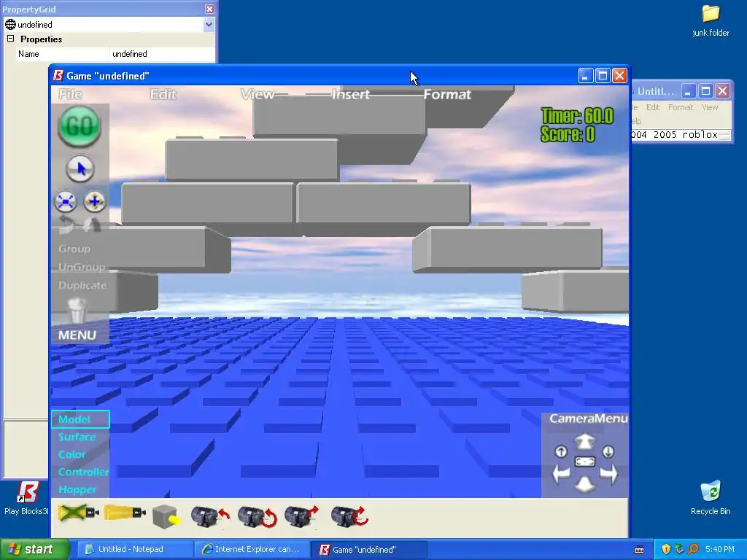Click the grey cube with yellow hinge

point(167,517)
